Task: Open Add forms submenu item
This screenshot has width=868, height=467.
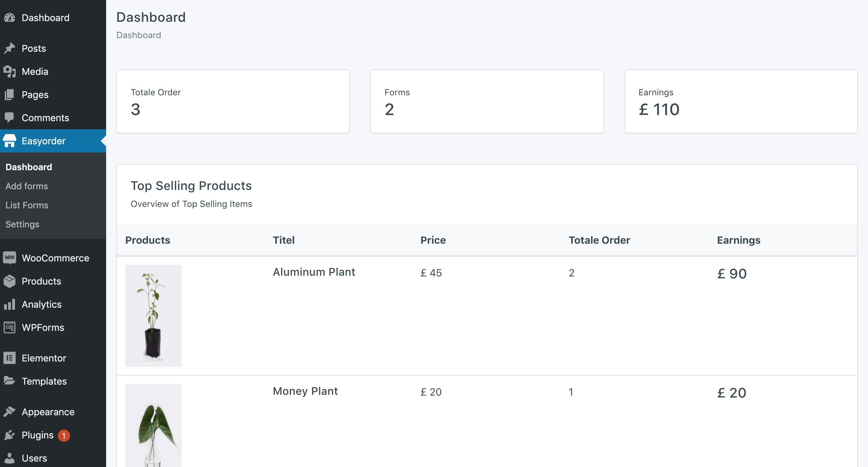Action: [x=27, y=186]
